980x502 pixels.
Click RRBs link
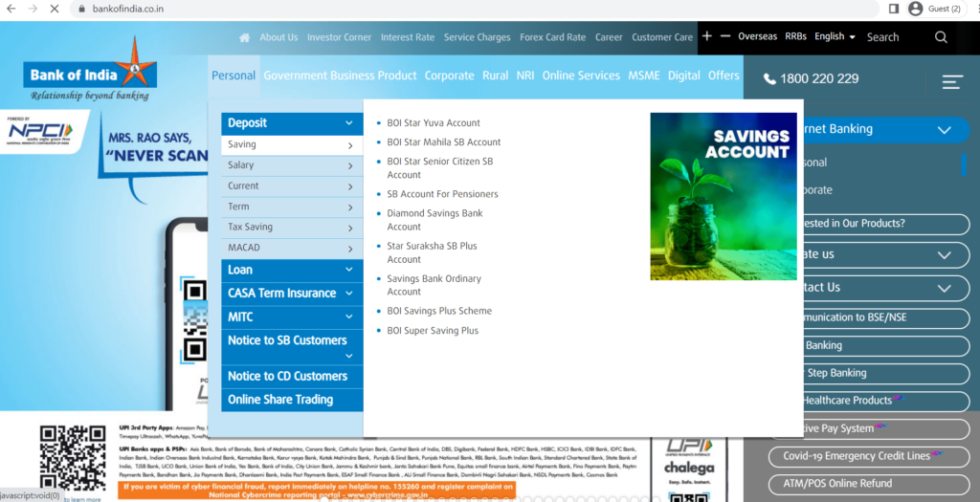click(x=795, y=36)
